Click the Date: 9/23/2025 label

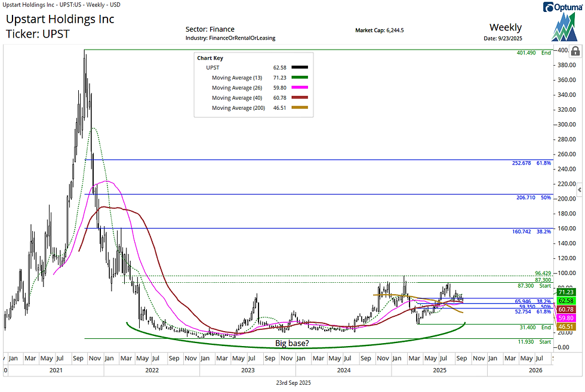(x=503, y=38)
